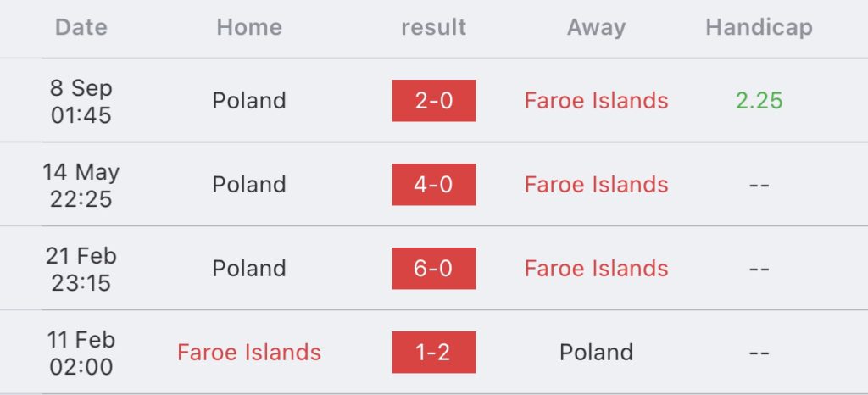
Task: Click the Home column header
Action: 249,27
